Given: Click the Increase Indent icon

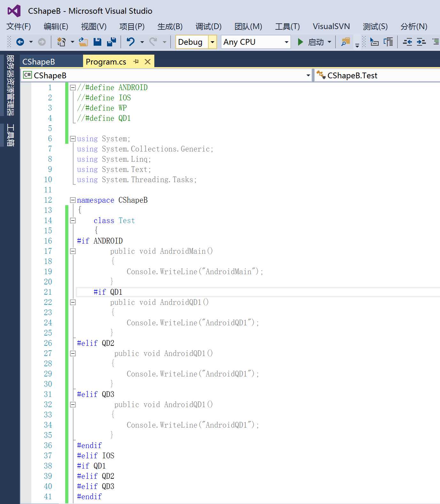Looking at the screenshot, I should click(421, 42).
